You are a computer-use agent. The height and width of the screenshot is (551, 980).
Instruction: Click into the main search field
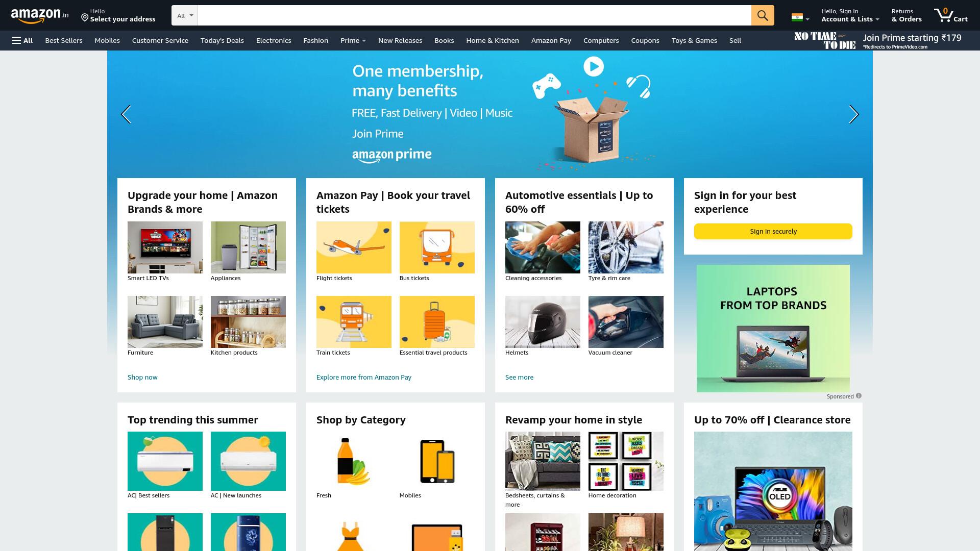coord(474,15)
